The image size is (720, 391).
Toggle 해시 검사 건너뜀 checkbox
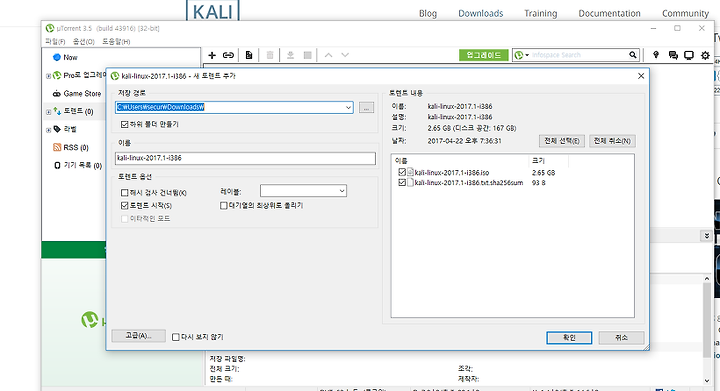click(124, 193)
